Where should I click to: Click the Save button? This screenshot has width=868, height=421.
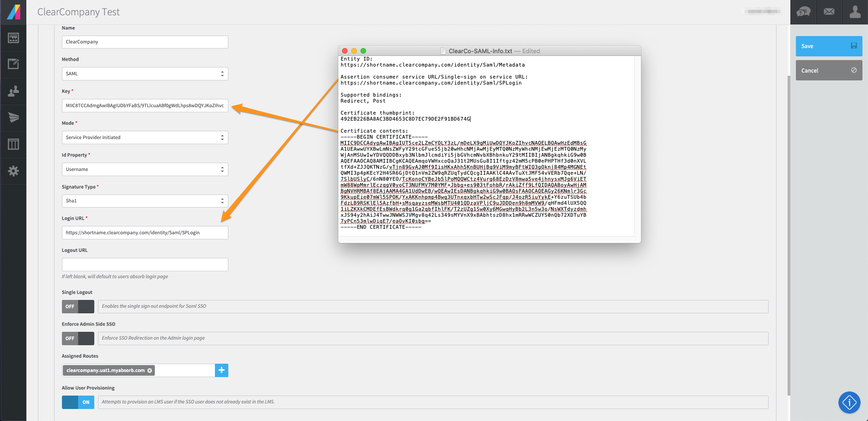[829, 46]
